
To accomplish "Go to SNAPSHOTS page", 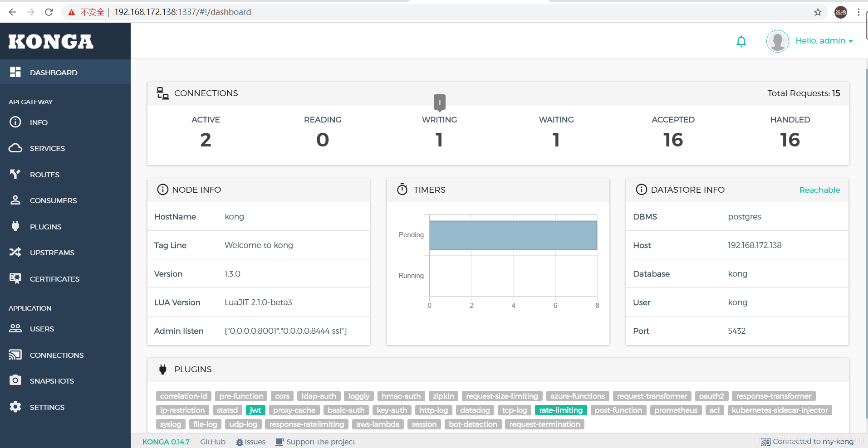I will click(x=65, y=381).
